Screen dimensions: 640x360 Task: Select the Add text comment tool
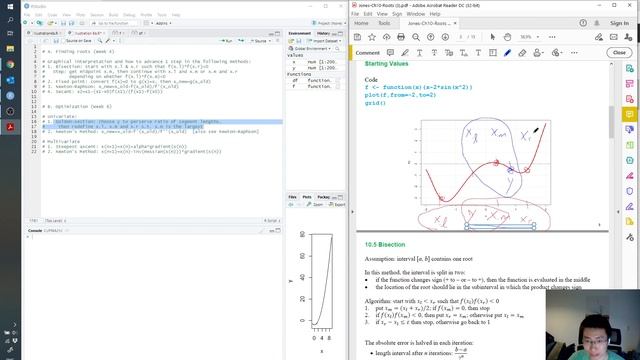tap(478, 53)
